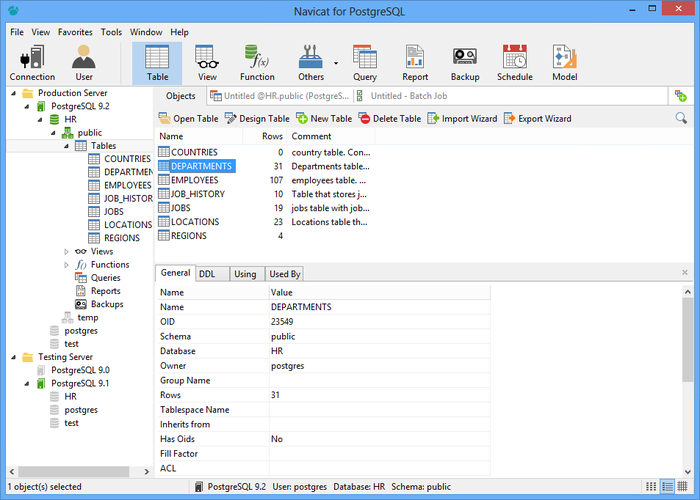Switch to list view in status bar

coord(667,487)
